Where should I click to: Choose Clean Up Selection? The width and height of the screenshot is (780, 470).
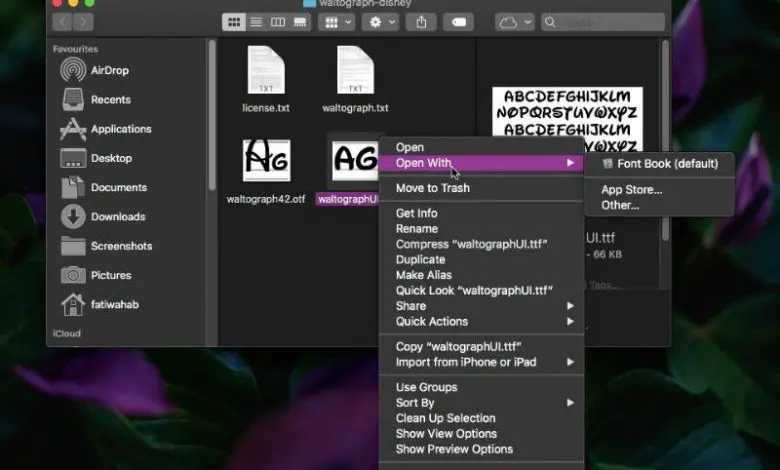coord(481,418)
